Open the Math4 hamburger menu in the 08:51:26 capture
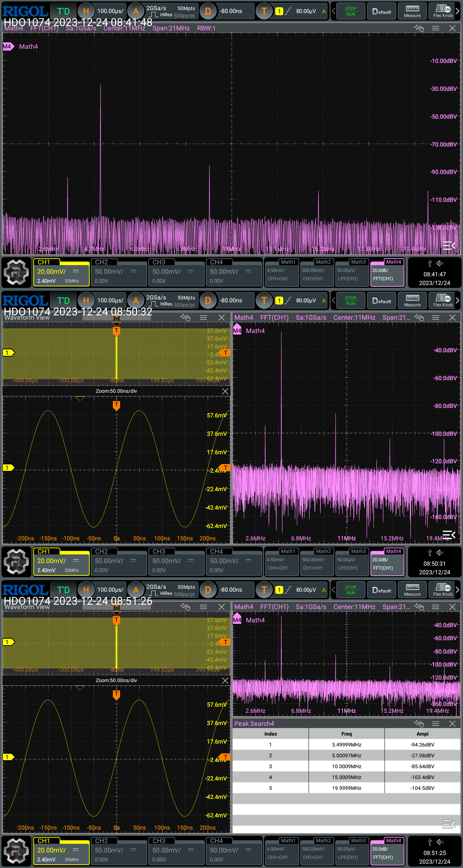This screenshot has height=868, width=463. click(436, 607)
